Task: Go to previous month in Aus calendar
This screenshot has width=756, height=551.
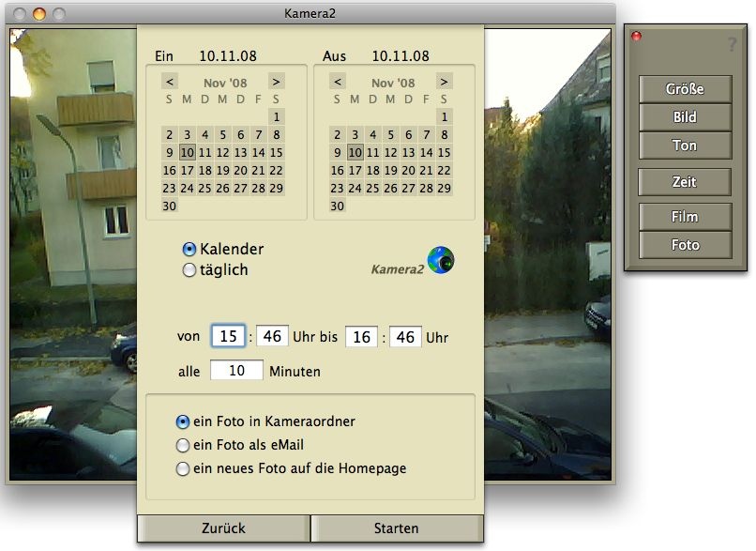Action: click(338, 82)
